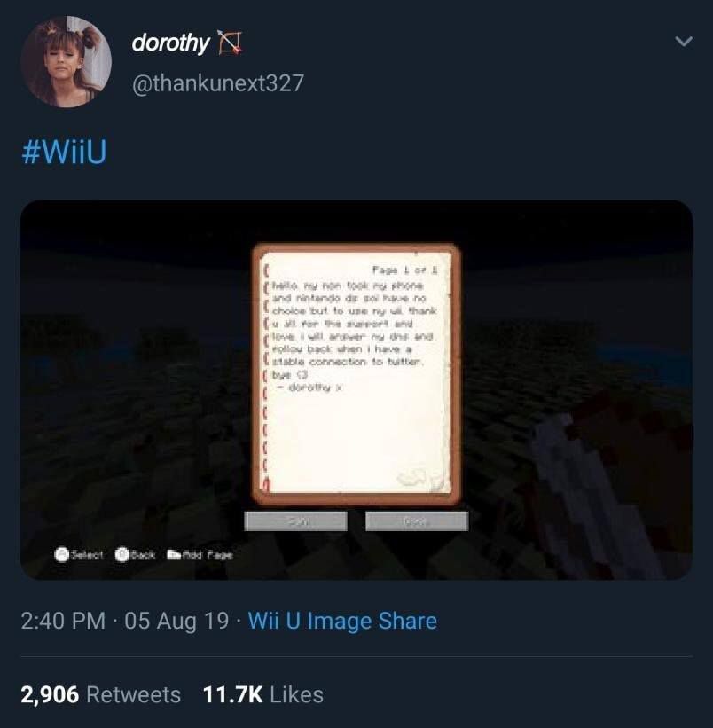
Task: Open the #WiiU hashtag
Action: click(64, 152)
